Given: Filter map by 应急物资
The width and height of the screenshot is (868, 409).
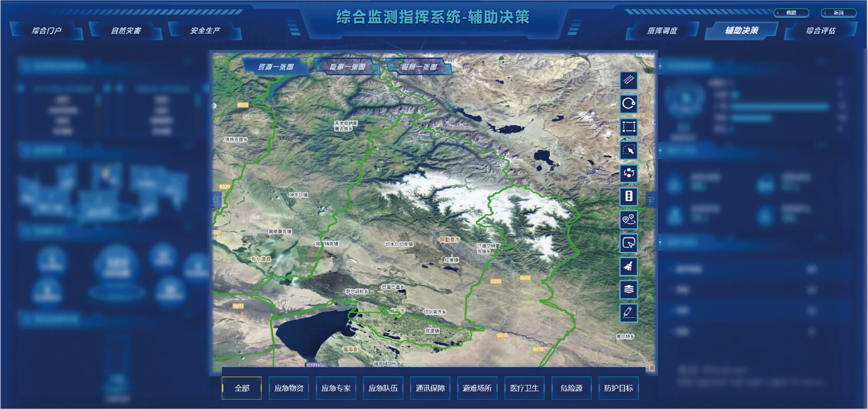Looking at the screenshot, I should pyautogui.click(x=289, y=388).
